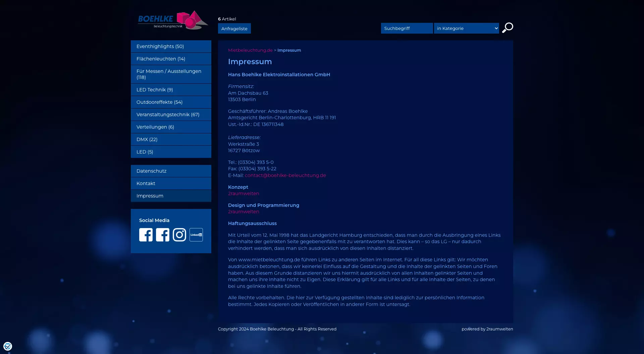This screenshot has height=354, width=644.
Task: Click the copyright 2024 footer text
Action: pos(277,329)
